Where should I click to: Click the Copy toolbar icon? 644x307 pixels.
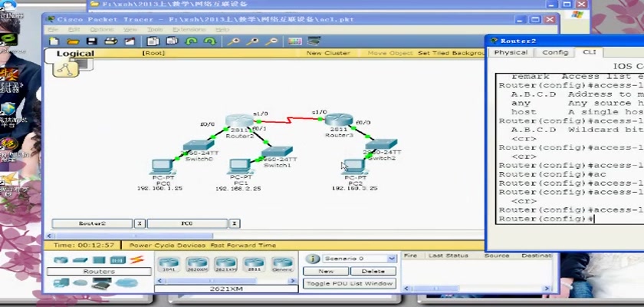[153, 41]
